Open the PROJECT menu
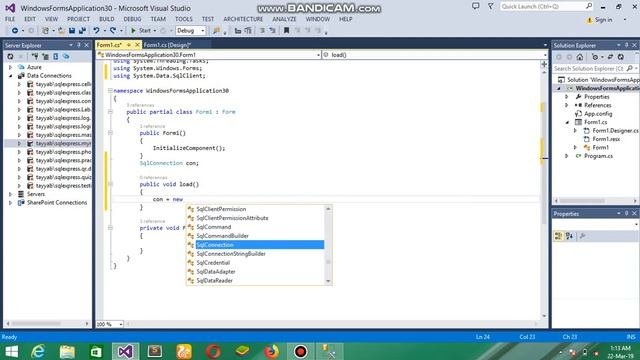Viewport: 640px width, 360px height. [x=78, y=19]
